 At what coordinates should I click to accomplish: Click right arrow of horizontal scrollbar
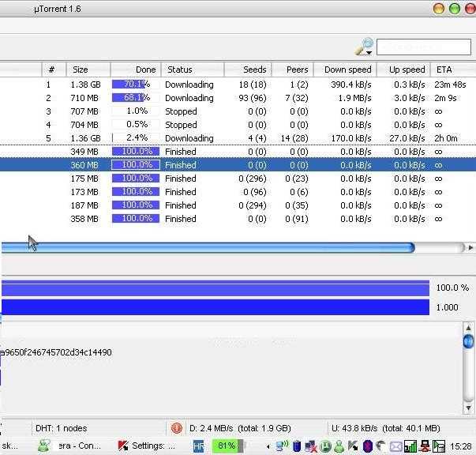point(470,248)
